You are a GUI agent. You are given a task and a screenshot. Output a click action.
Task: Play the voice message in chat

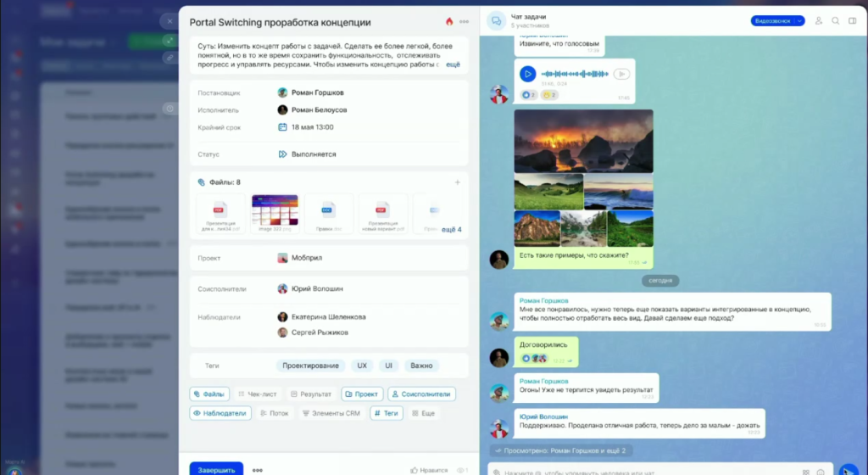[527, 75]
